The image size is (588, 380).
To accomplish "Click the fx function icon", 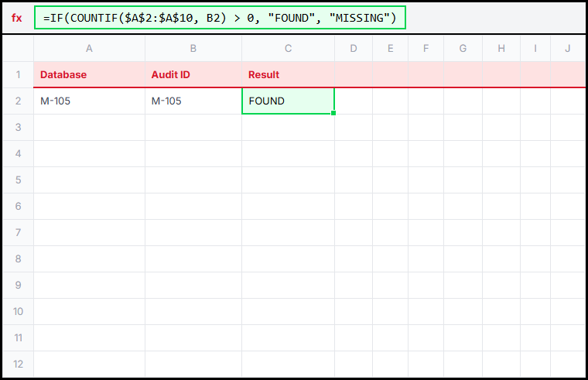I will tap(17, 18).
